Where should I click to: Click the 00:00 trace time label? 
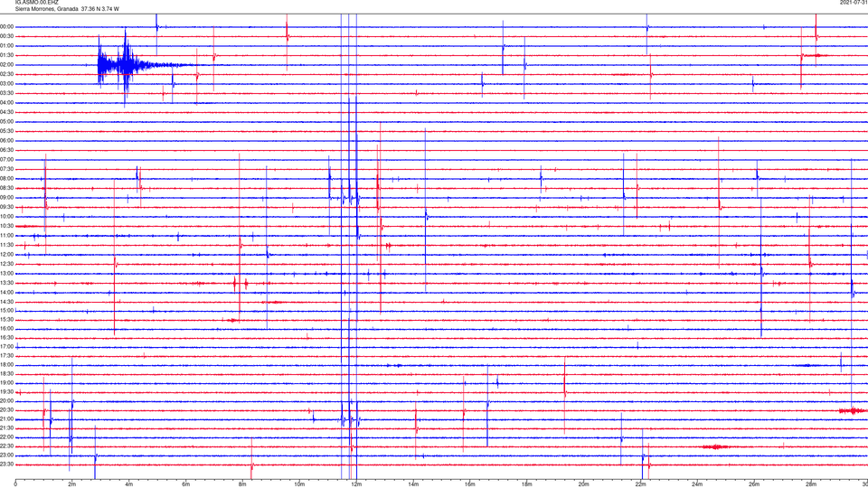6,26
